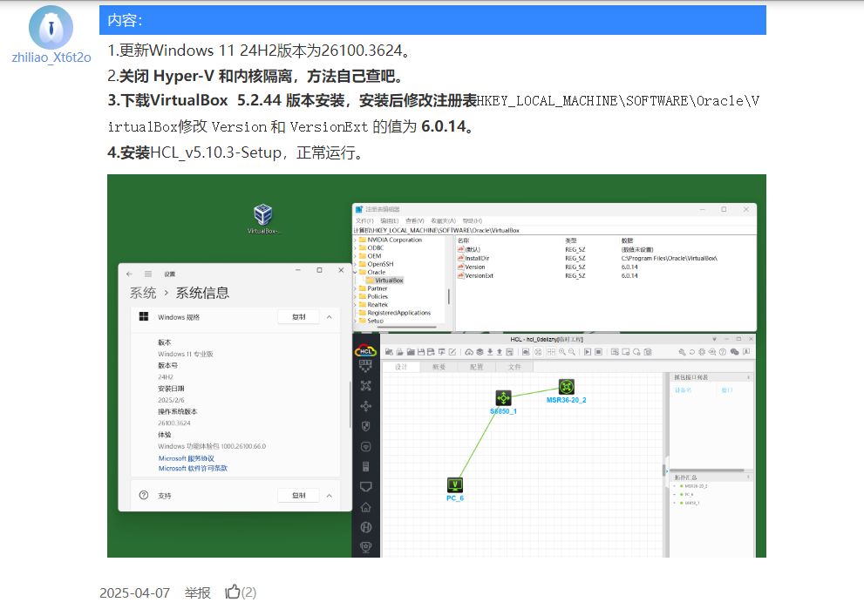Click the 系统 breadcrumb in Settings
Viewport: 864px width, 616px height.
(143, 293)
